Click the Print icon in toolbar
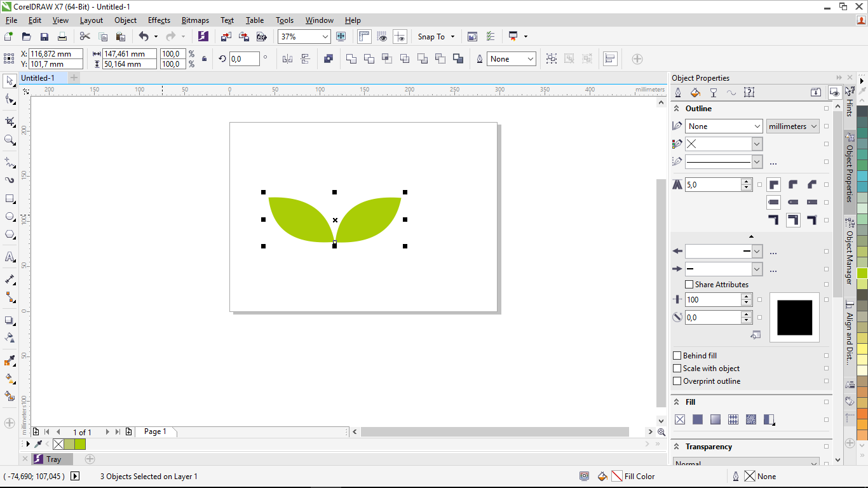This screenshot has width=868, height=488. [x=62, y=37]
